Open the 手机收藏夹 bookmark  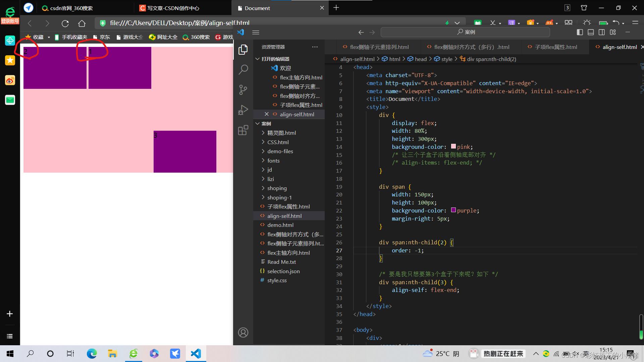point(71,37)
